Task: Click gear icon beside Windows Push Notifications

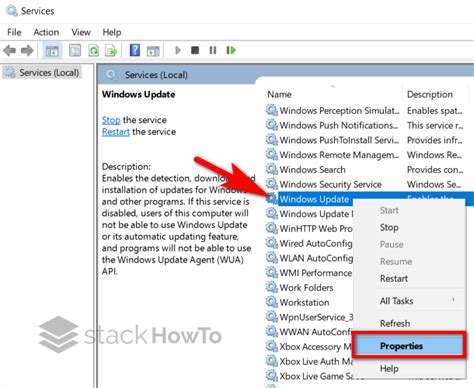Action: click(x=272, y=125)
